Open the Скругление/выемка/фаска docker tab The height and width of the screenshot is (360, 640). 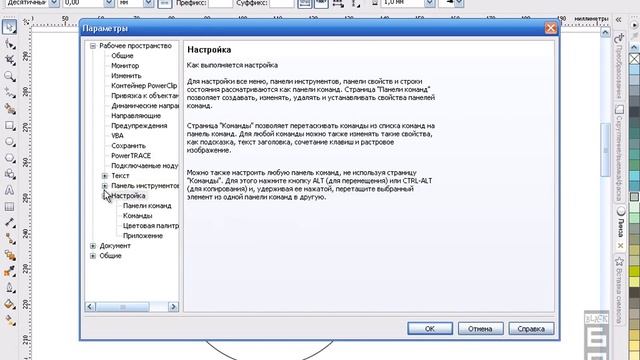619,153
